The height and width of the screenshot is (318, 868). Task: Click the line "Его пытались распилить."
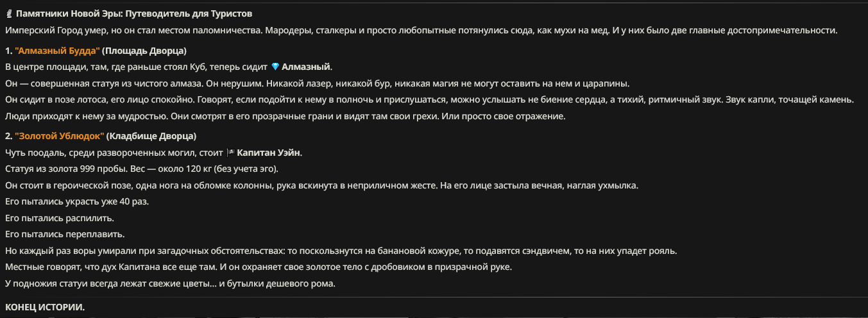(x=60, y=218)
